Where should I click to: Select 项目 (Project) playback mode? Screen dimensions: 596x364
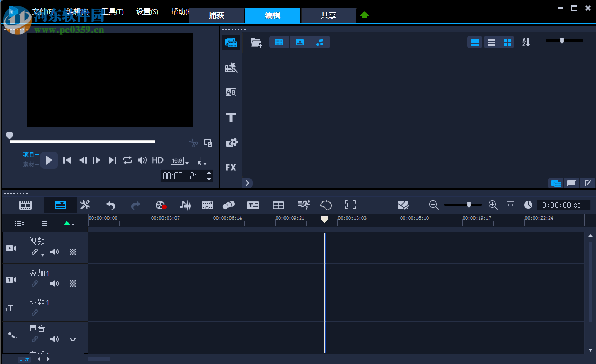31,154
